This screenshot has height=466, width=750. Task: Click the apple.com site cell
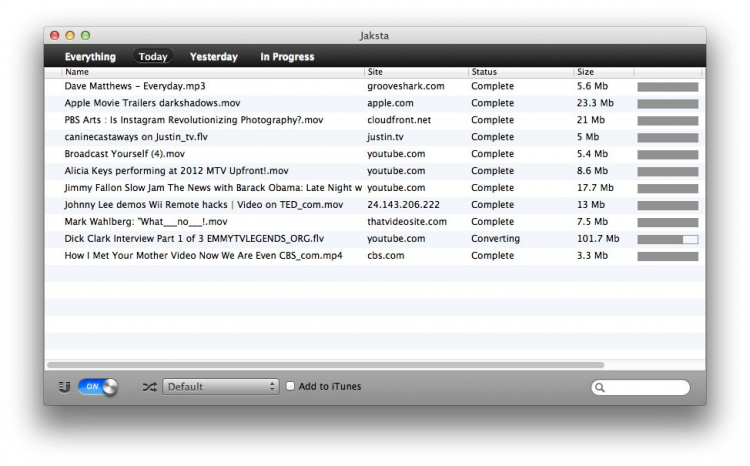[390, 103]
